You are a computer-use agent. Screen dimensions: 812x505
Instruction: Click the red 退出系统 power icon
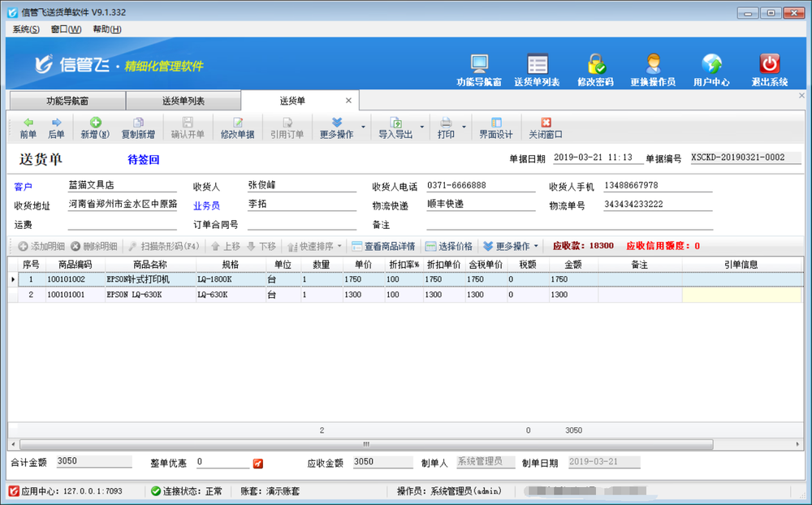[x=769, y=65]
